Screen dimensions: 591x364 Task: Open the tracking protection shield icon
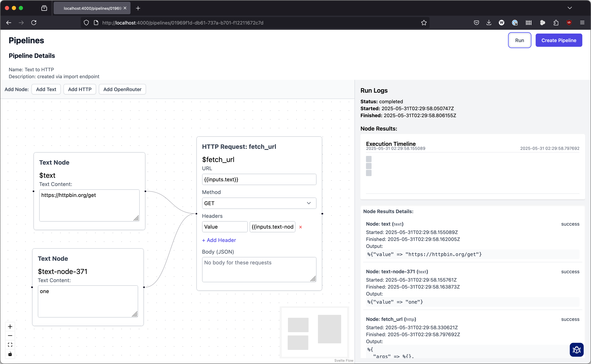(x=86, y=23)
